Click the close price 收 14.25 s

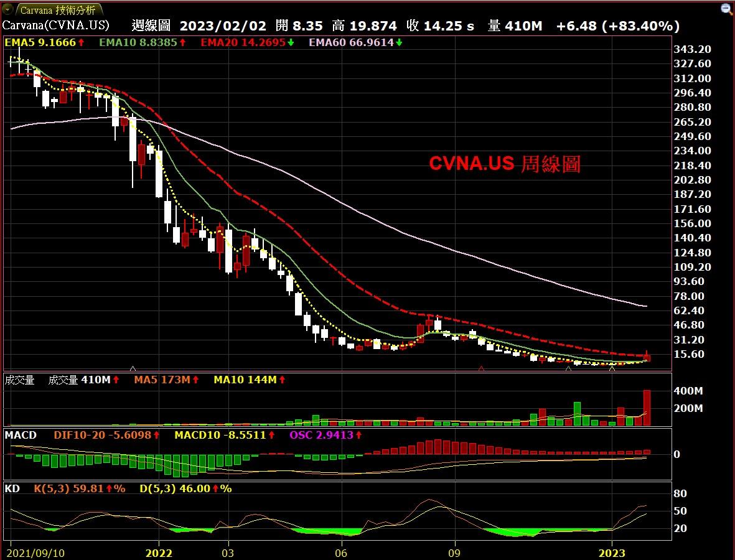tap(440, 26)
